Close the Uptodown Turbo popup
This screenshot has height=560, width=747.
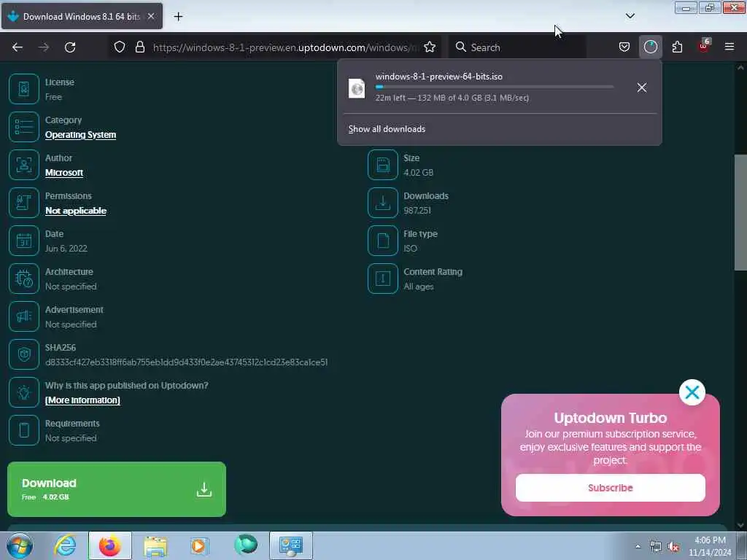click(x=692, y=392)
